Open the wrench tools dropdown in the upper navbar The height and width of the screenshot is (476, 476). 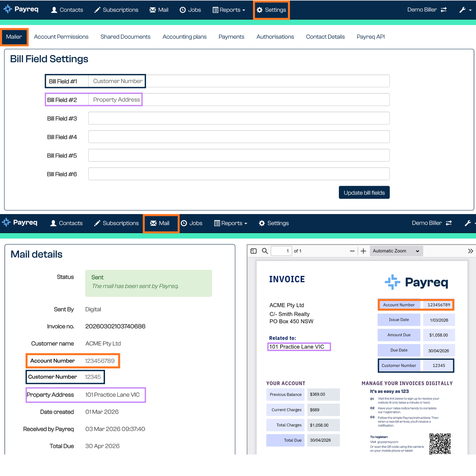(x=465, y=10)
